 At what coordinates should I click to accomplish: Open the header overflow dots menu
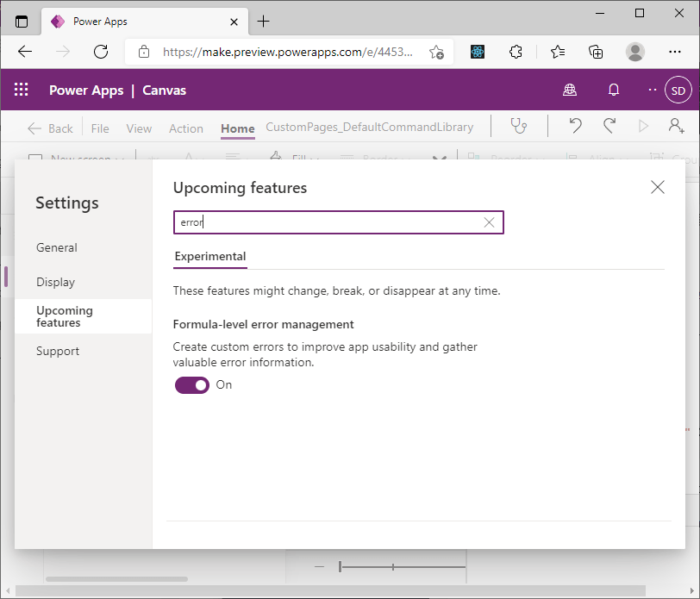[653, 90]
